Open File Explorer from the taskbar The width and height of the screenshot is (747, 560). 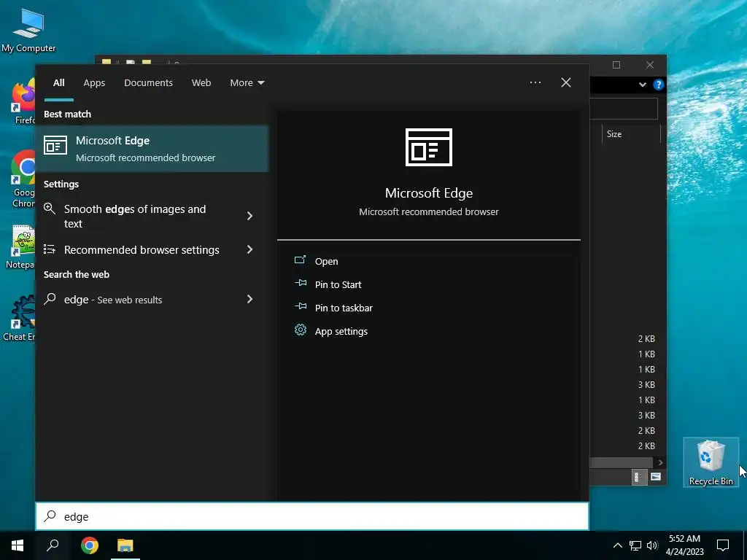pyautogui.click(x=125, y=545)
